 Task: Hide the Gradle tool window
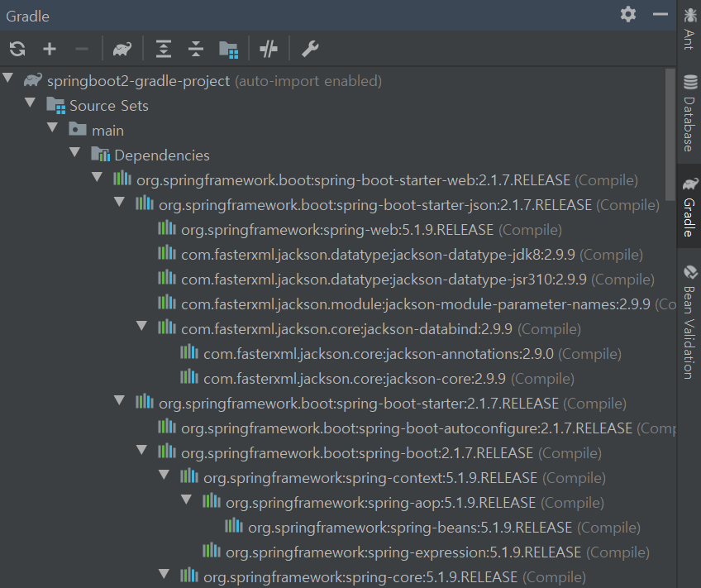click(660, 14)
